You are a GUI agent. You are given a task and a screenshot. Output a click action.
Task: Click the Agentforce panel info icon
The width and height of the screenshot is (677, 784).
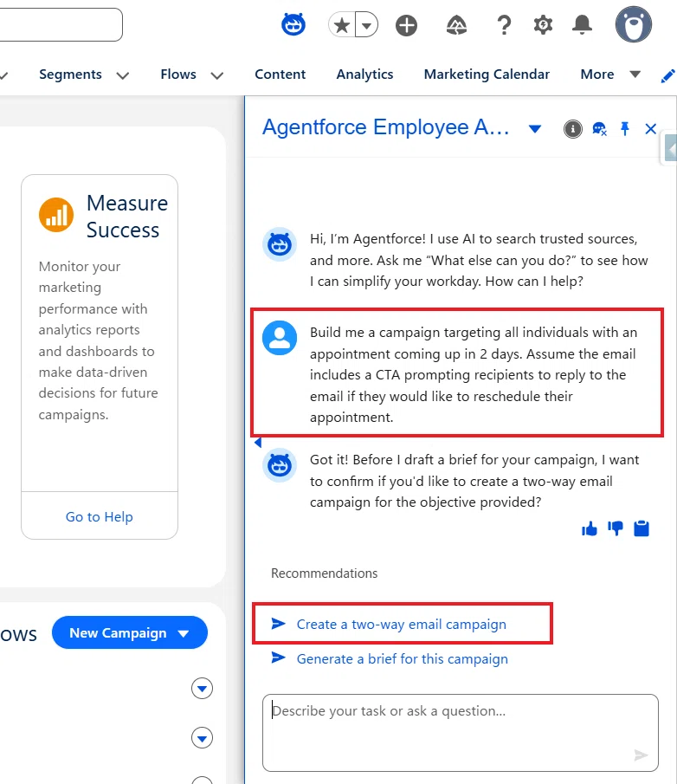tap(572, 129)
